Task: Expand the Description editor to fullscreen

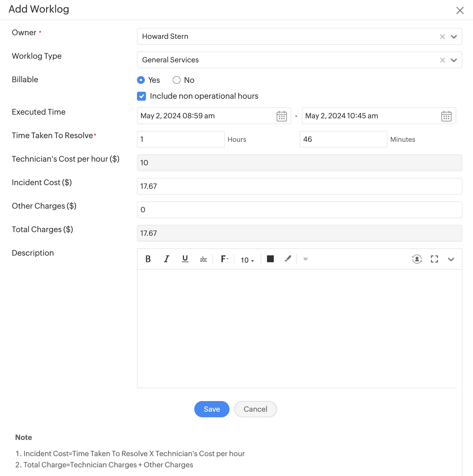Action: tap(434, 259)
